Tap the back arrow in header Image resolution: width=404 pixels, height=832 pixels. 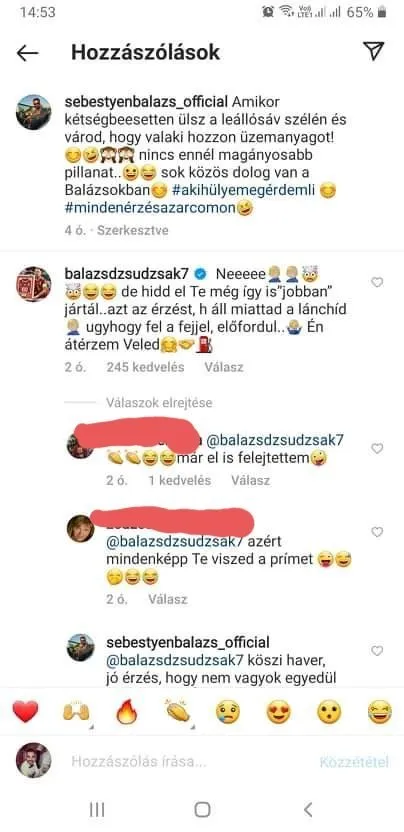click(28, 53)
